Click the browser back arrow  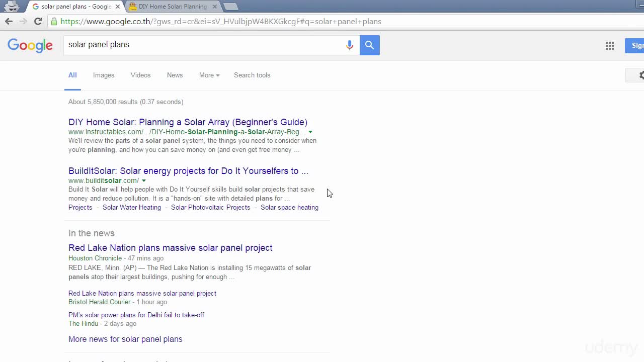(9, 21)
